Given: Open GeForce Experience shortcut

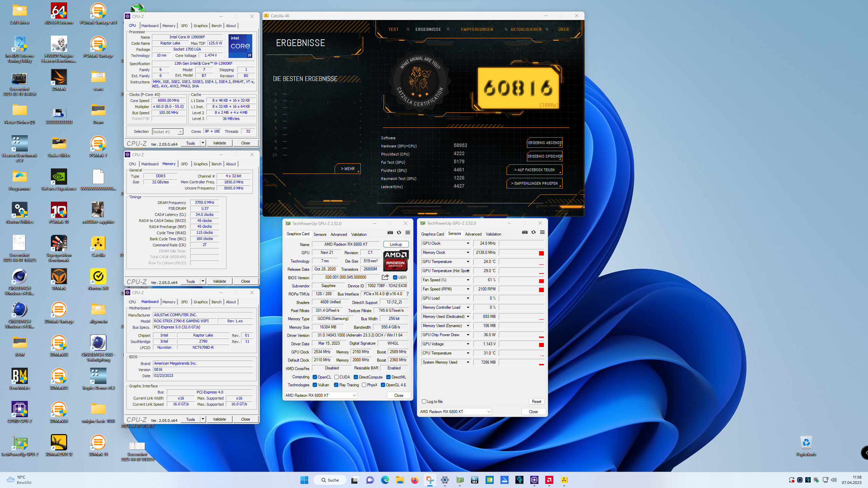Looking at the screenshot, I should pos(59,180).
